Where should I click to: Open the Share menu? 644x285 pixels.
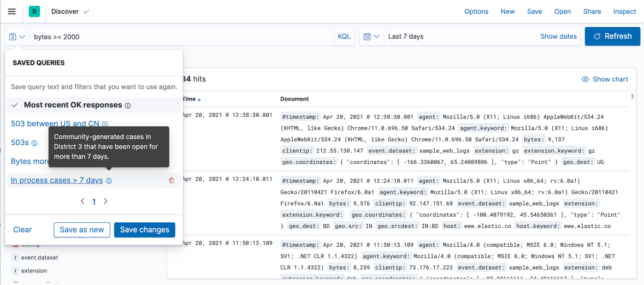[592, 11]
